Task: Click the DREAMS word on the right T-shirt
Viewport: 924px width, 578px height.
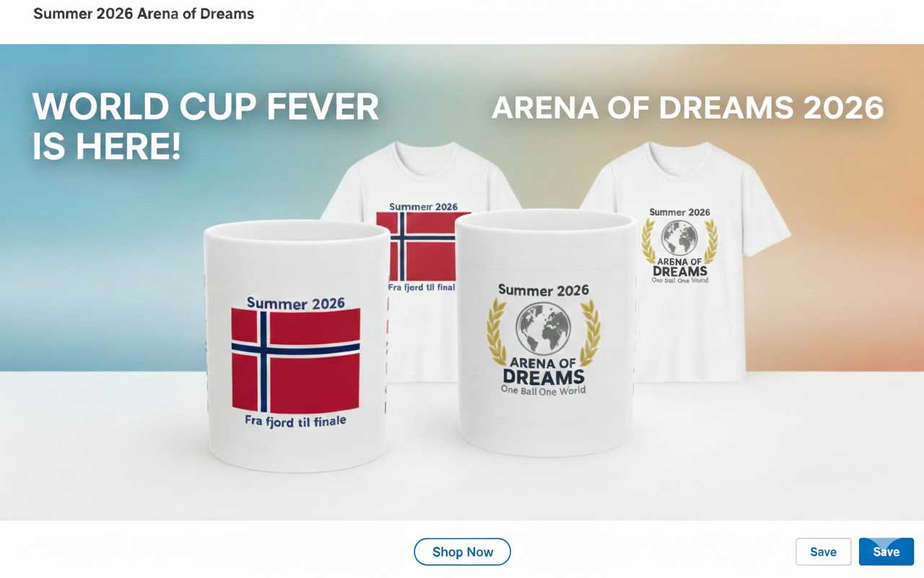Action: [679, 272]
